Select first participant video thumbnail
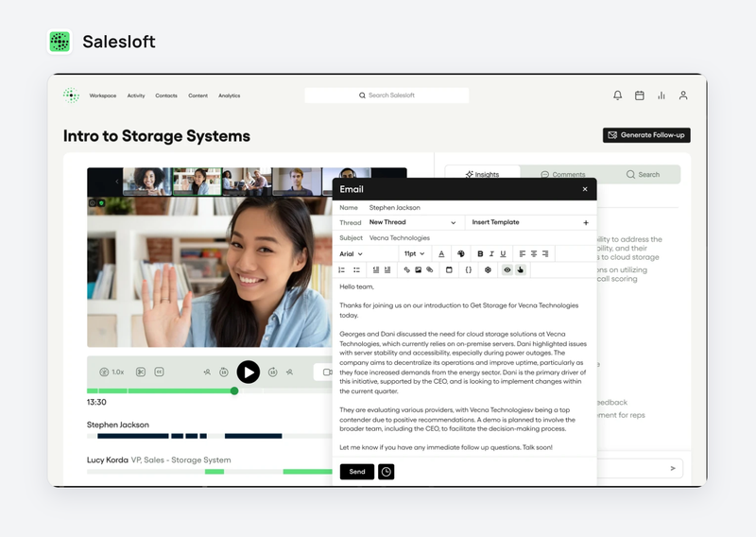The image size is (756, 537). tap(147, 182)
